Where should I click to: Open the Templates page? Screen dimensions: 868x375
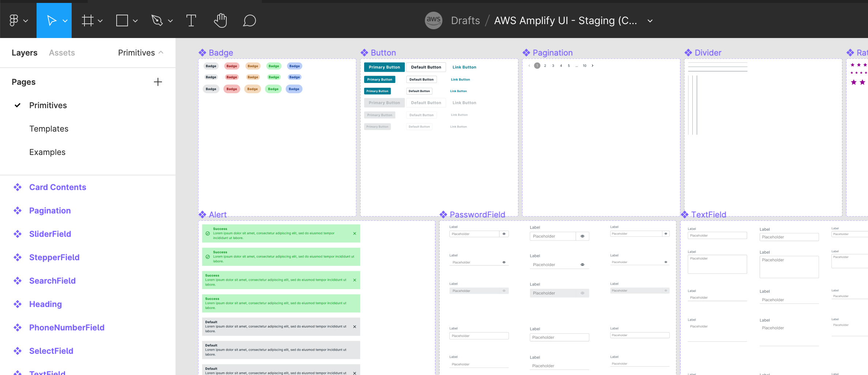click(x=49, y=129)
